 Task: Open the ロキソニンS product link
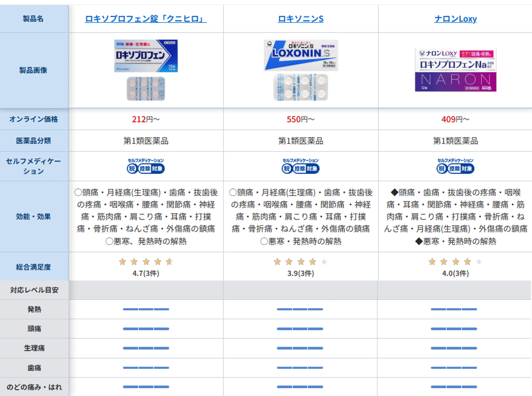pos(301,19)
